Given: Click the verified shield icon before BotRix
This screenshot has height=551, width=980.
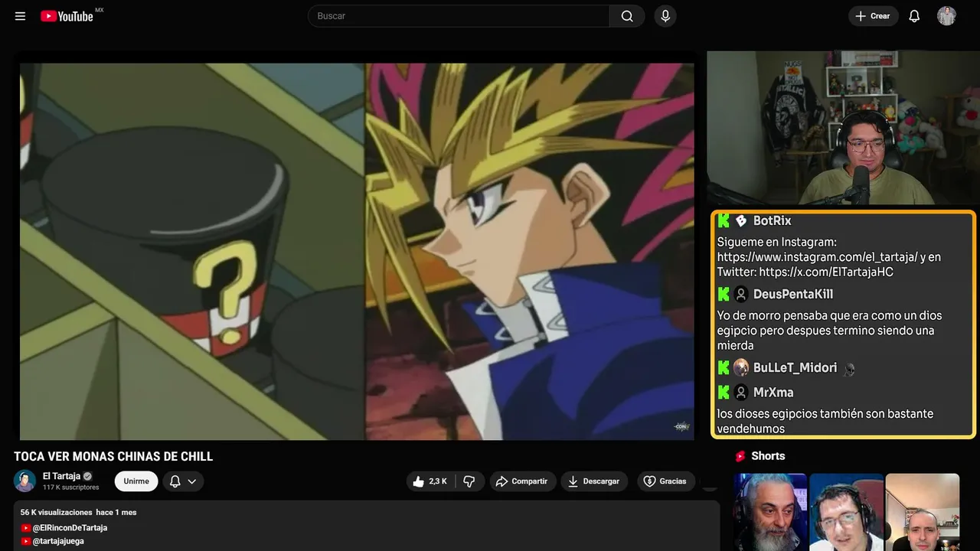Looking at the screenshot, I should coord(741,221).
